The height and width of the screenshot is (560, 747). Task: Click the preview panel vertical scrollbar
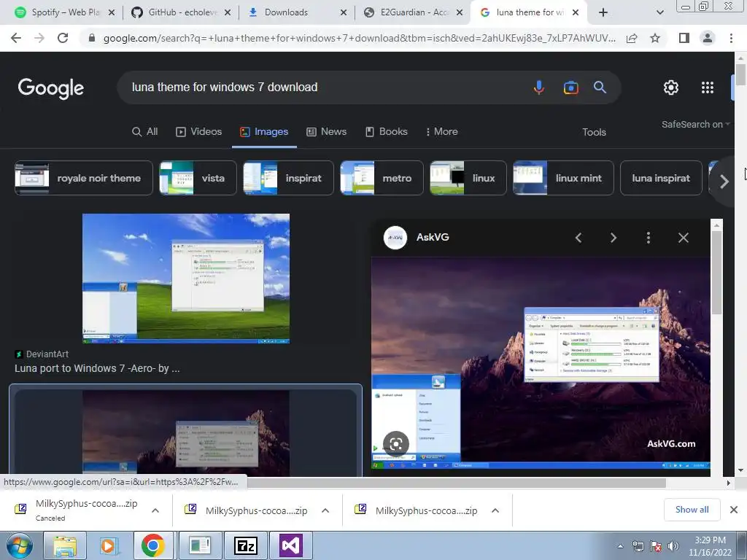coord(716,273)
